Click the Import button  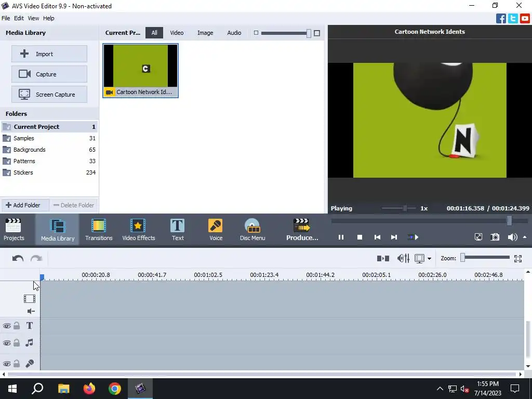pyautogui.click(x=49, y=54)
